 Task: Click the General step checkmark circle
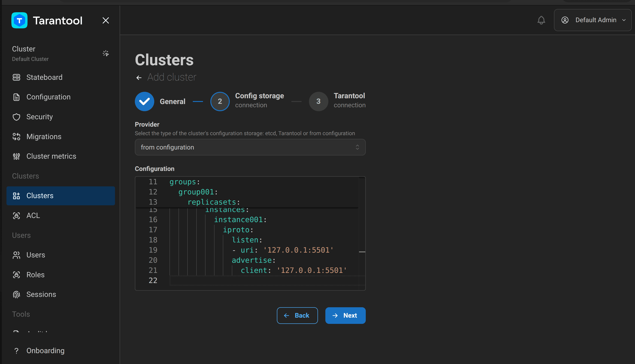pos(144,101)
